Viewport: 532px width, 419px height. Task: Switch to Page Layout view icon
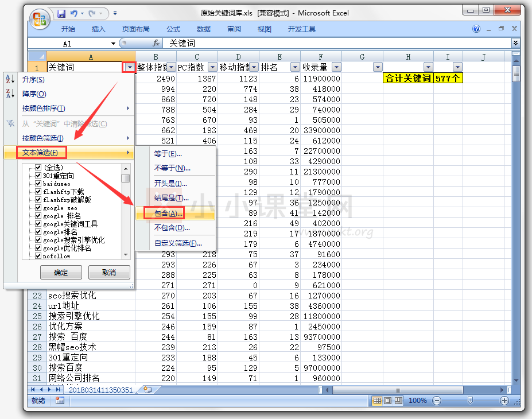click(387, 401)
